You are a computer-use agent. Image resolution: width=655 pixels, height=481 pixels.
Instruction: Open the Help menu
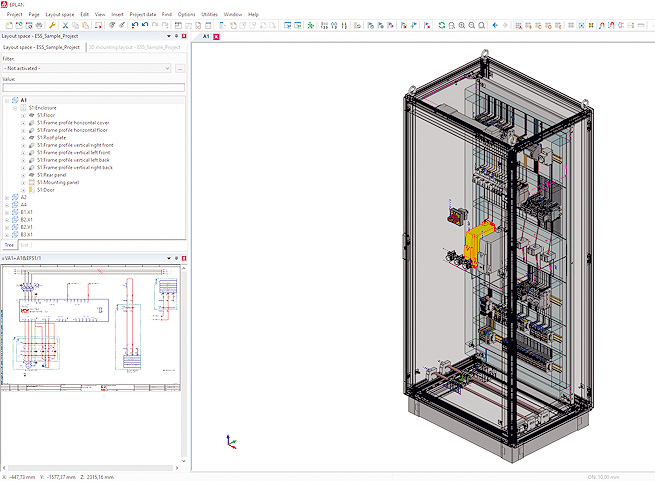point(254,14)
